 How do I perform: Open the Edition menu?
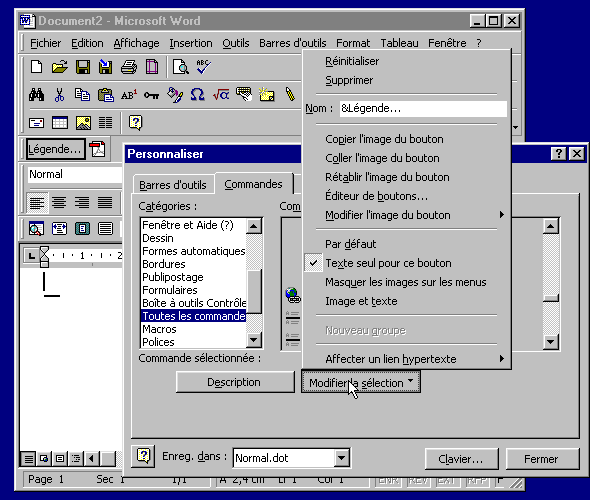click(x=87, y=43)
